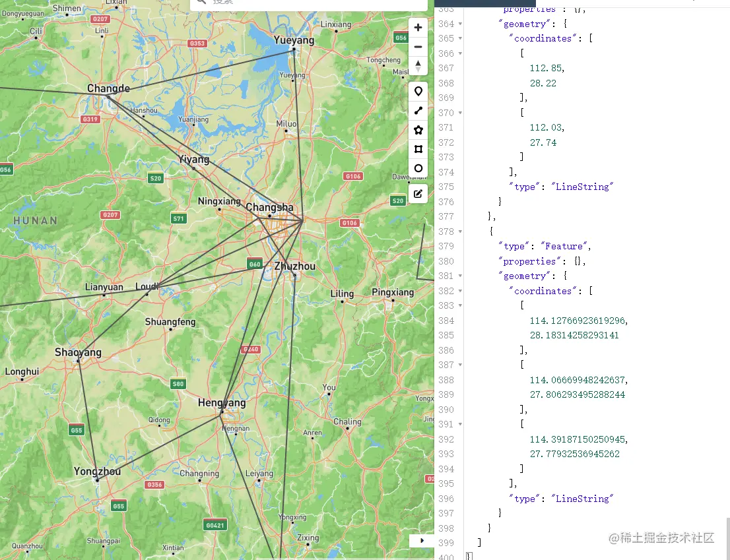Fold the coordinate pair at line 387
This screenshot has height=560, width=730.
click(x=460, y=365)
